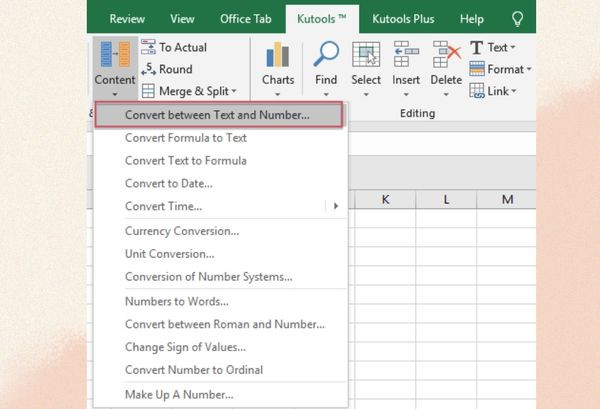Click the Find magnifier icon
Viewport: 600px width, 409px height.
click(326, 54)
